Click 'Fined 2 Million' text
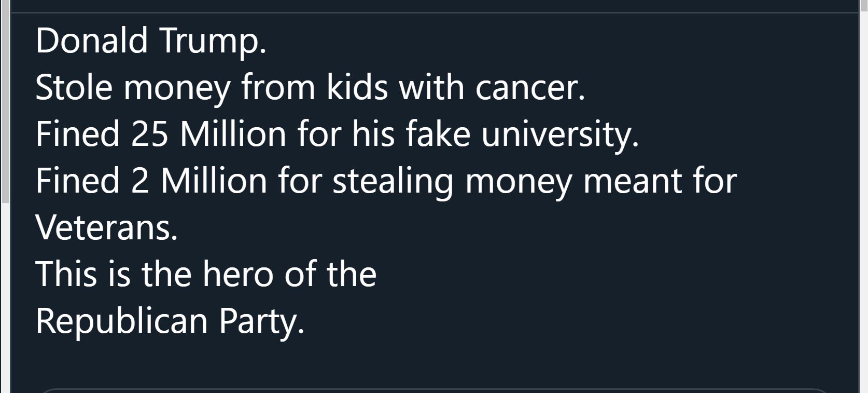 151,181
